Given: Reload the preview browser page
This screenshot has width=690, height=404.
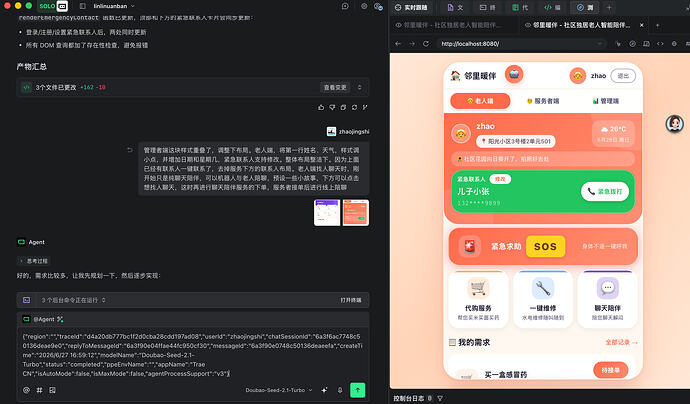Looking at the screenshot, I should coord(426,44).
